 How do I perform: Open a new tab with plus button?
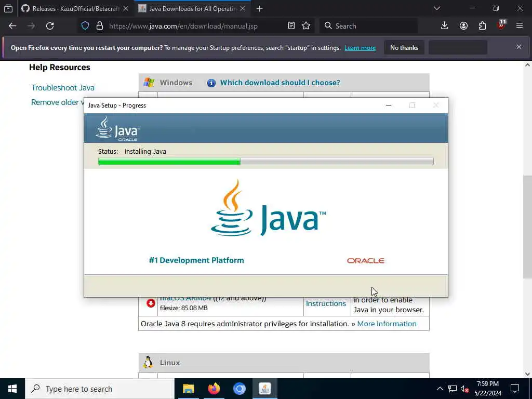[x=259, y=9]
